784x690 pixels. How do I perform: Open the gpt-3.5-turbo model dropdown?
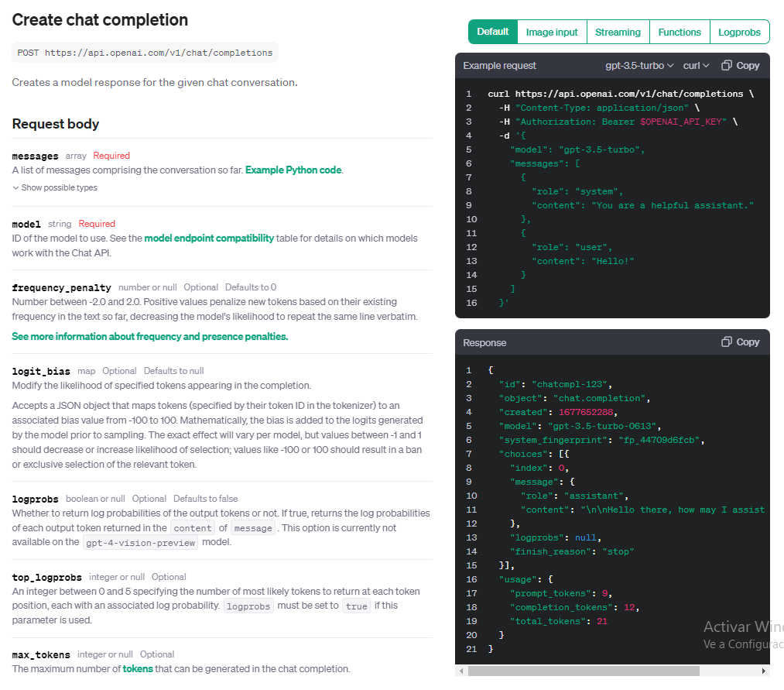tap(639, 66)
